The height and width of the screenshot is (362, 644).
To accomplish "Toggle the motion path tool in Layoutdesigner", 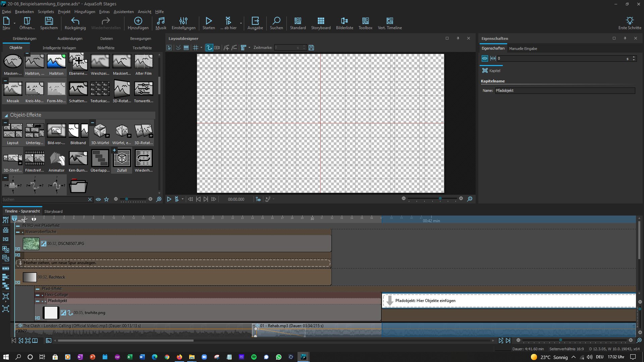I will click(x=209, y=48).
